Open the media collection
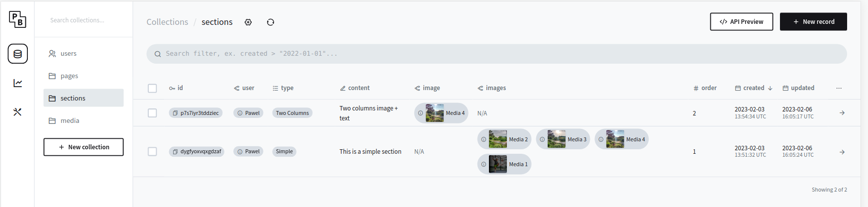This screenshot has width=868, height=207. coord(84,120)
